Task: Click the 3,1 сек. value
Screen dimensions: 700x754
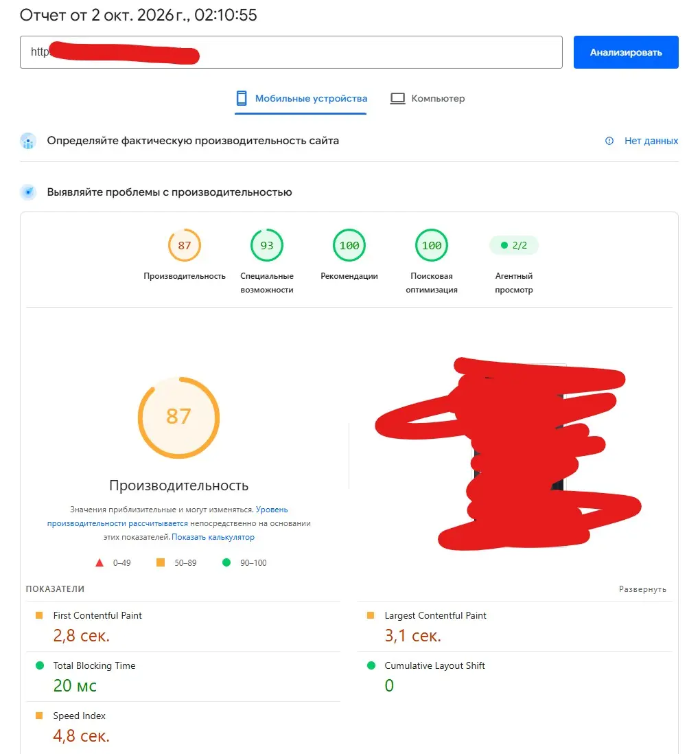Action: click(412, 636)
